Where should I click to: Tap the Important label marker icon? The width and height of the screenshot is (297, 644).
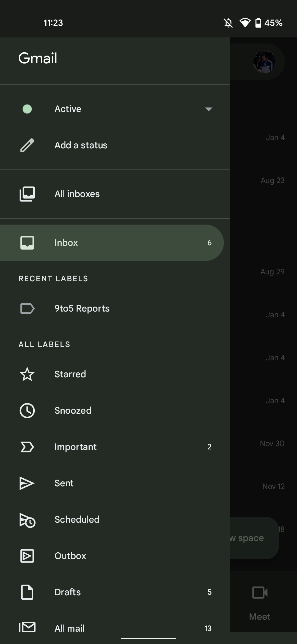(27, 447)
